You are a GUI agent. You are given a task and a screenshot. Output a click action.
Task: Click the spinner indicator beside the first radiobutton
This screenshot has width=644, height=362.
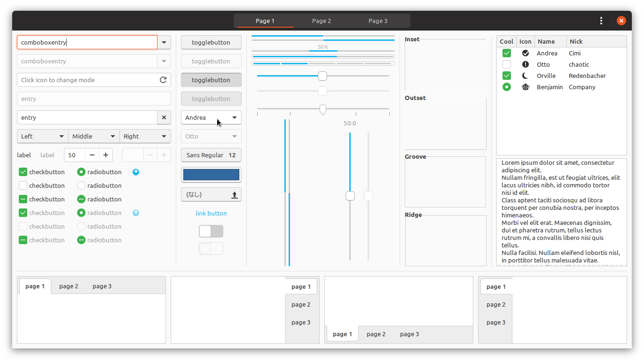point(136,172)
